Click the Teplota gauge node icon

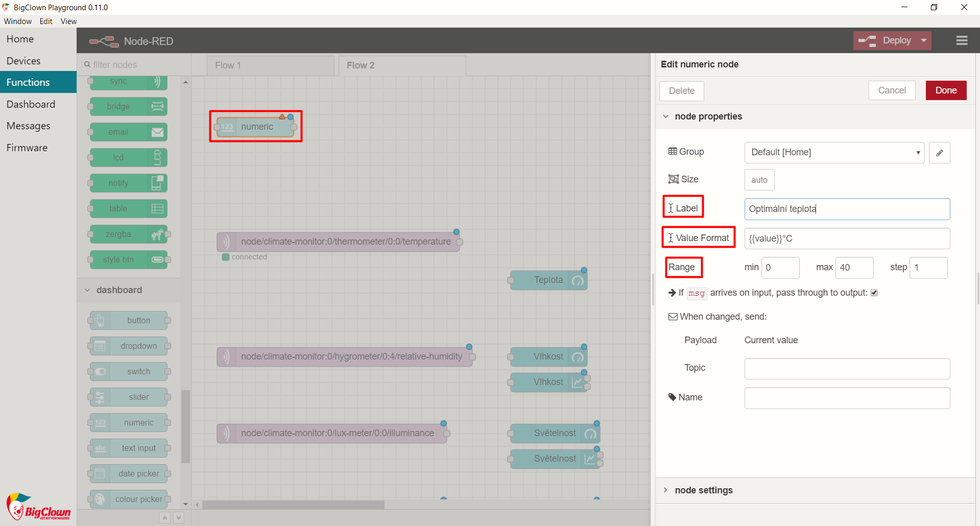(x=578, y=280)
